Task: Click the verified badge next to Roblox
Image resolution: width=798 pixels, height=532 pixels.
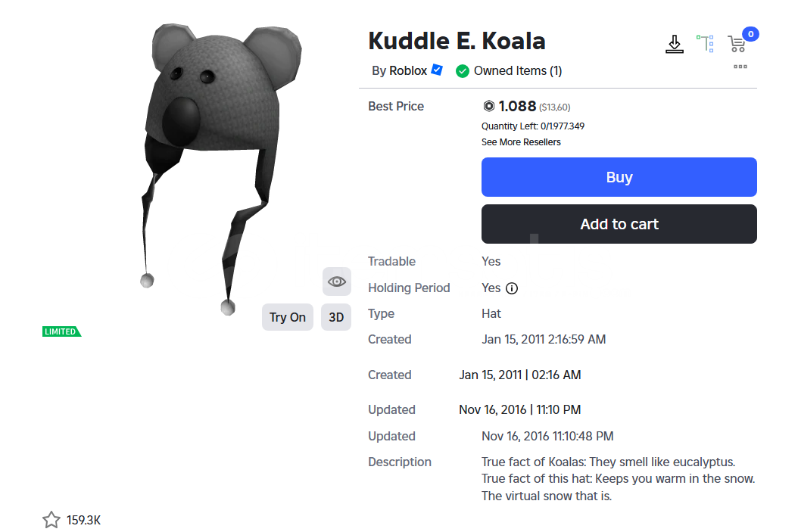Action: [437, 70]
